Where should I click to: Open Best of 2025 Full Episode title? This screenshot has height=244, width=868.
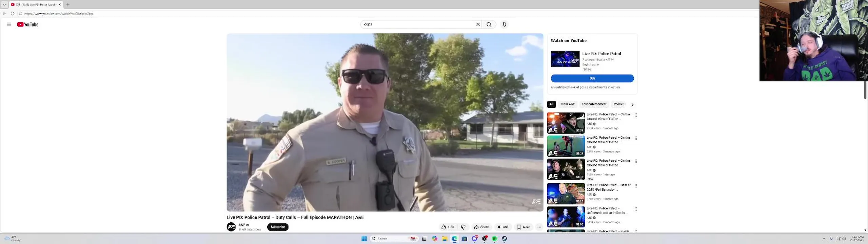pyautogui.click(x=609, y=187)
